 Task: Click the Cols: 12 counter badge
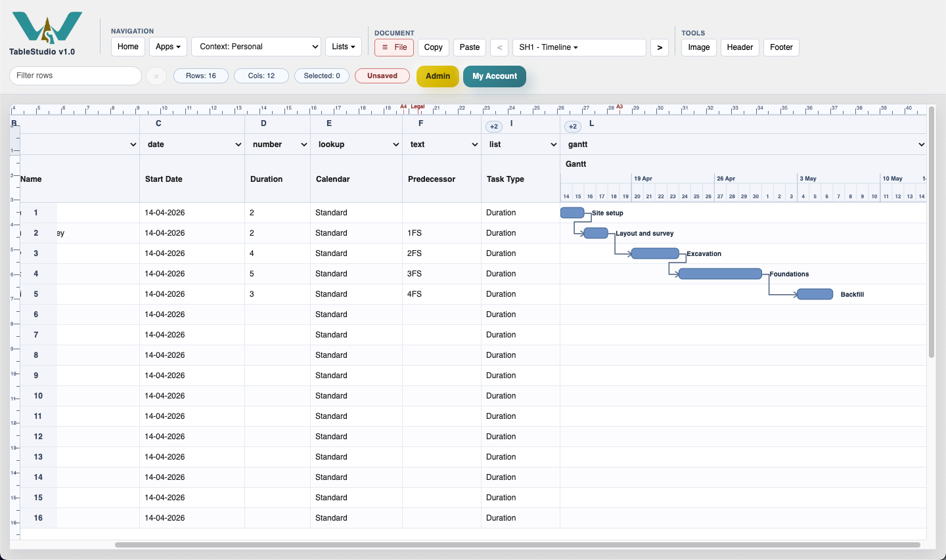(261, 76)
